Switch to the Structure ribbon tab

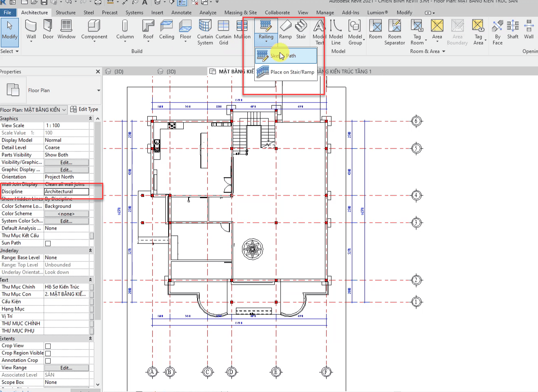tap(66, 13)
